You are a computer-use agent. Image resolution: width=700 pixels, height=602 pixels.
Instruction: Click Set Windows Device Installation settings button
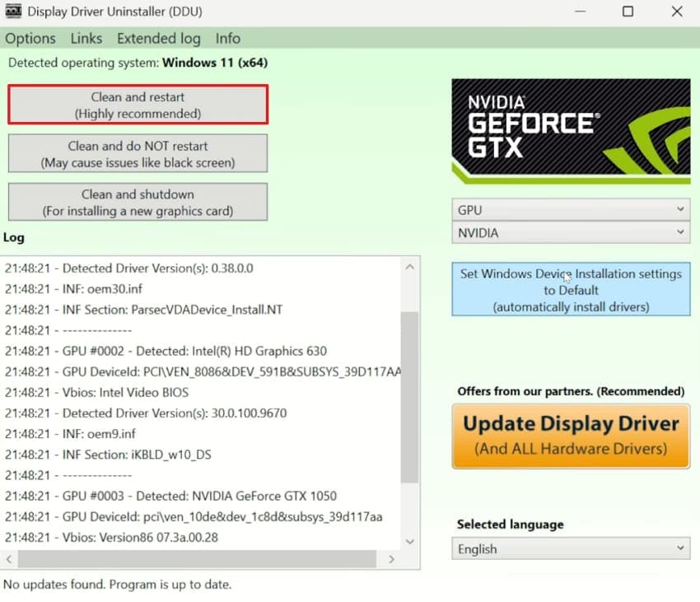(x=571, y=289)
